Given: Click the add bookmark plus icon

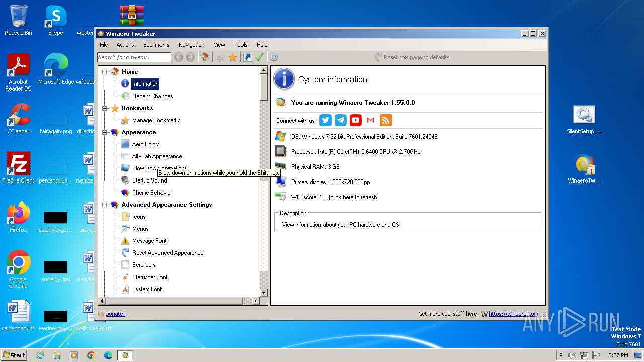Looking at the screenshot, I should [220, 57].
